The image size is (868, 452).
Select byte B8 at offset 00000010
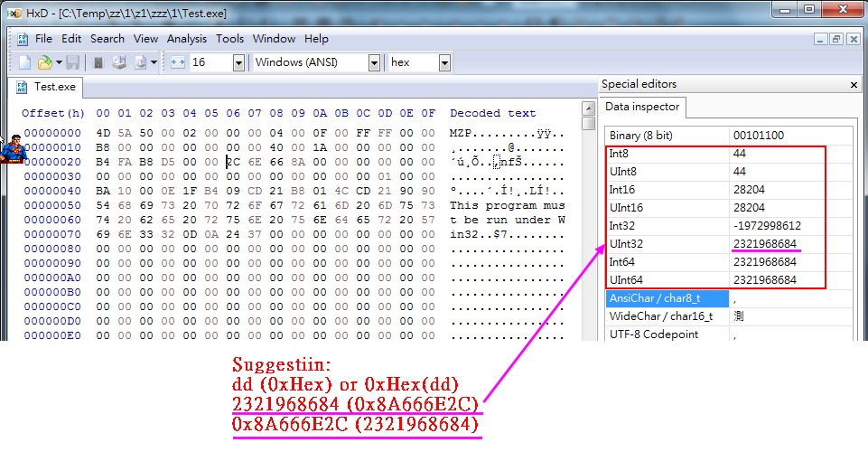coord(103,147)
